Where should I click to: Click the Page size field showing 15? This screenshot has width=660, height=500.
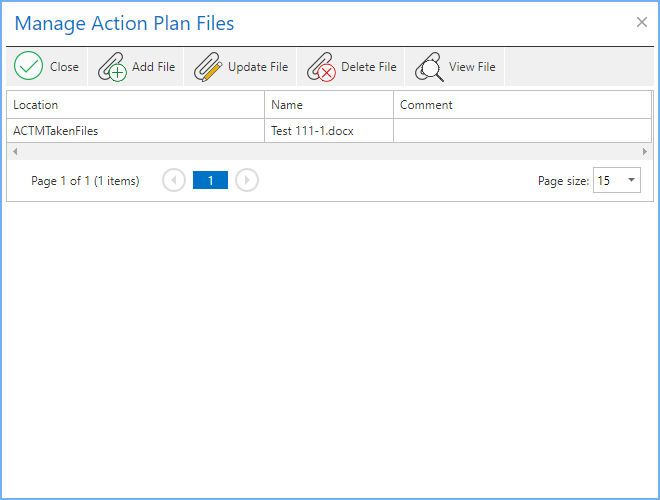coord(607,180)
